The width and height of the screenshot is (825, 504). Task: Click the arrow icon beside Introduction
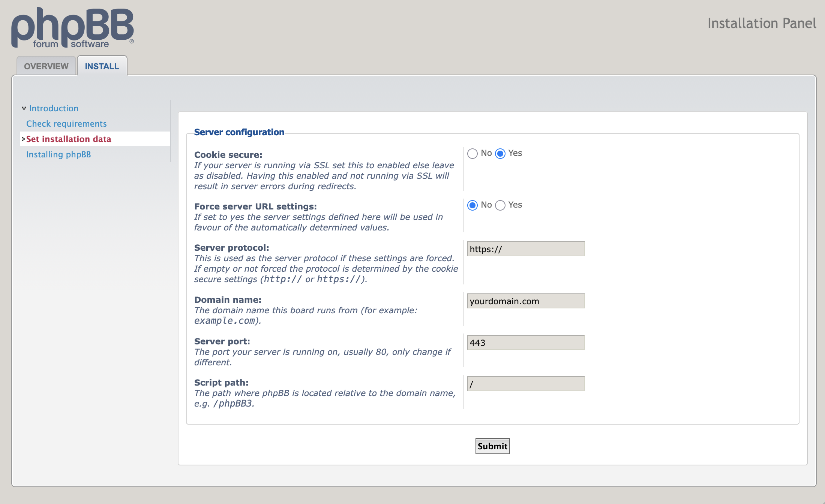pos(24,108)
